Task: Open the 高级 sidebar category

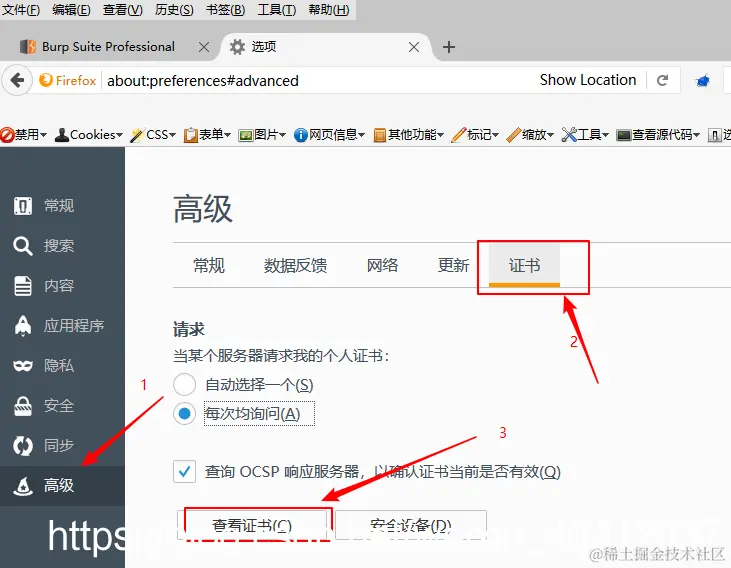Action: [61, 485]
